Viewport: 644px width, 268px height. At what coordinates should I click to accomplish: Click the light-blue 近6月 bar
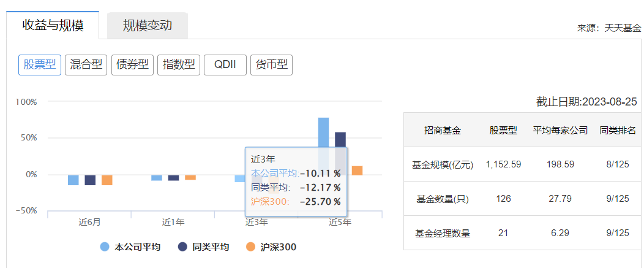(73, 180)
